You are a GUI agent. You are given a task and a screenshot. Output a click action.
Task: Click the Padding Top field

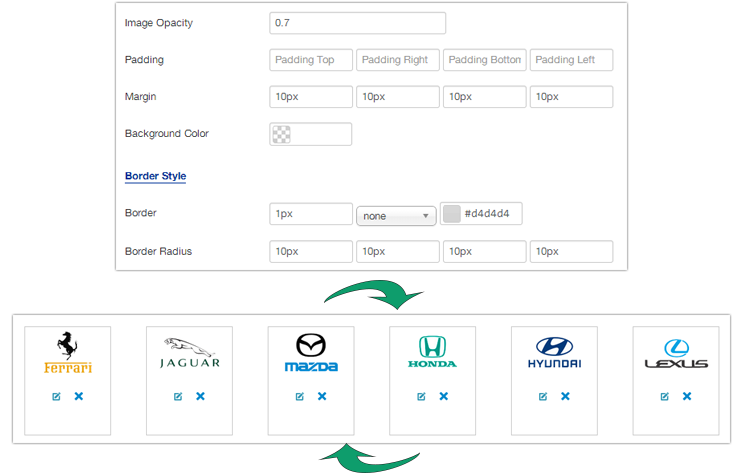click(311, 60)
